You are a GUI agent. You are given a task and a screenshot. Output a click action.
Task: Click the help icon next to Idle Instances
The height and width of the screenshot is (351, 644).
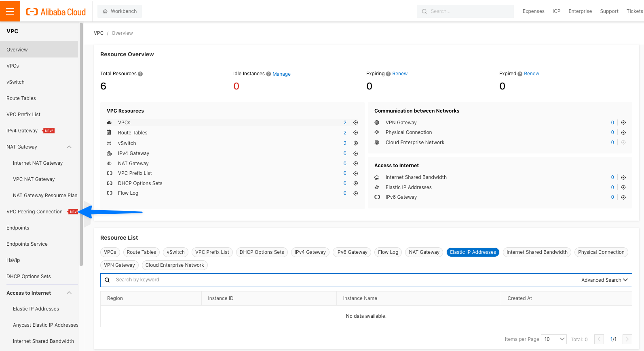point(268,74)
